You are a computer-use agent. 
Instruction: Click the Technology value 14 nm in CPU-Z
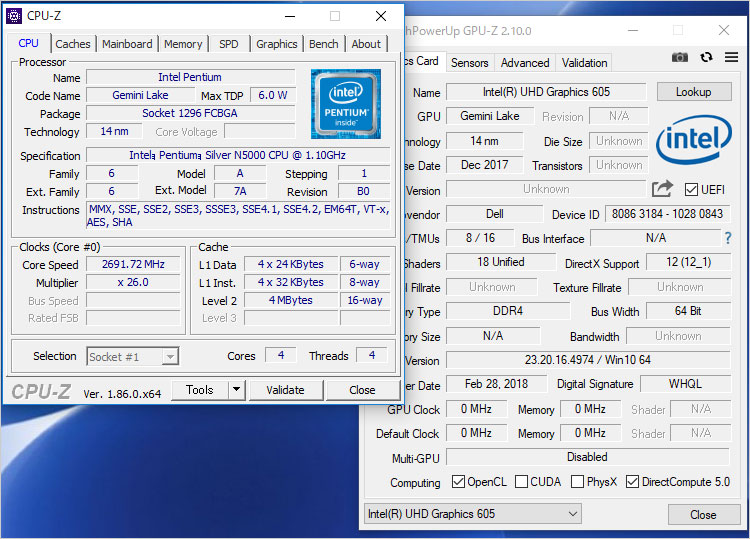114,131
